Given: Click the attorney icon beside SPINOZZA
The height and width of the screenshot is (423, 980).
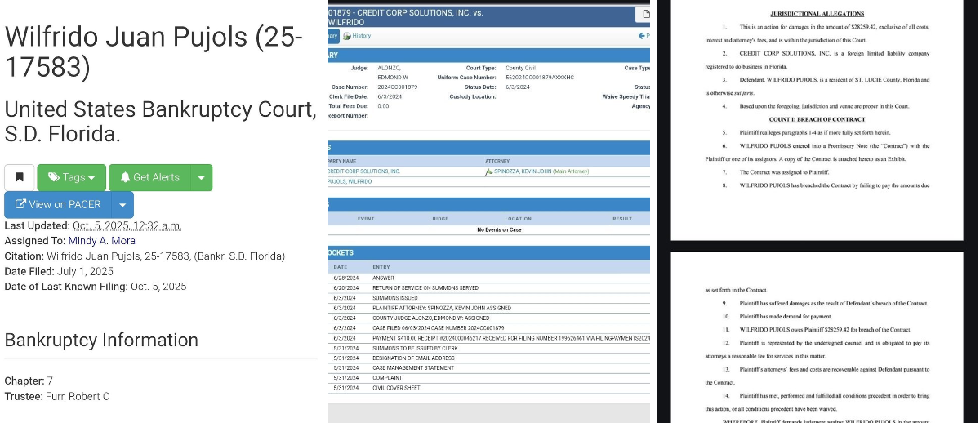Looking at the screenshot, I should tap(488, 171).
